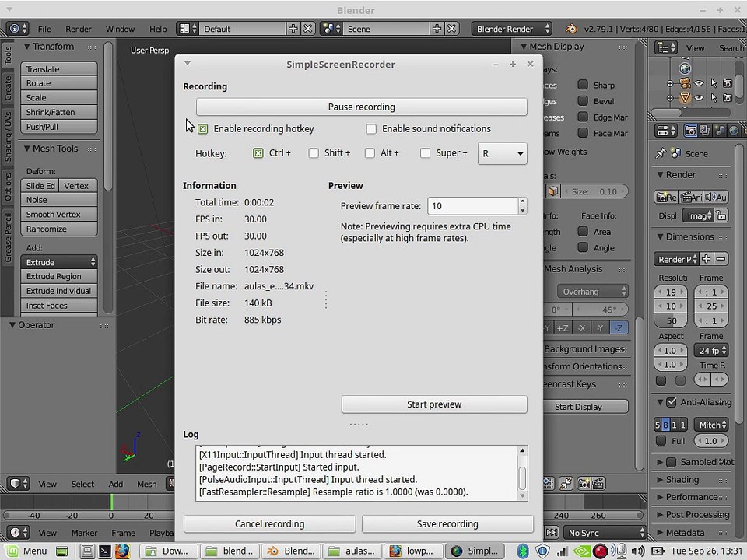Image resolution: width=747 pixels, height=560 pixels.
Task: Click the NVIDIA tray icon
Action: click(x=582, y=551)
